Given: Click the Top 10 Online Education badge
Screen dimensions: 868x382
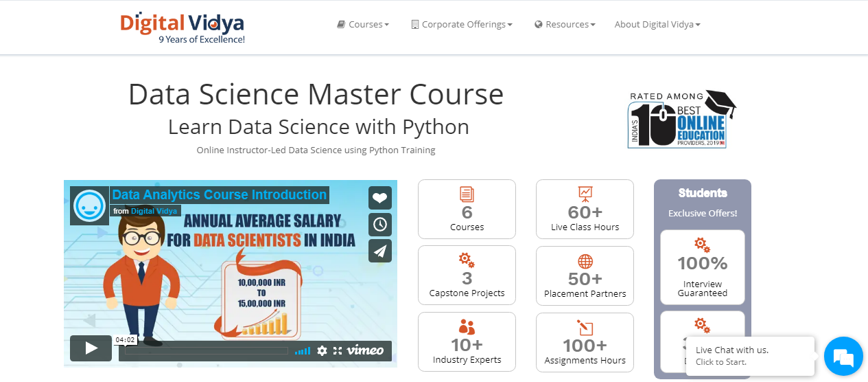Looking at the screenshot, I should pos(682,119).
